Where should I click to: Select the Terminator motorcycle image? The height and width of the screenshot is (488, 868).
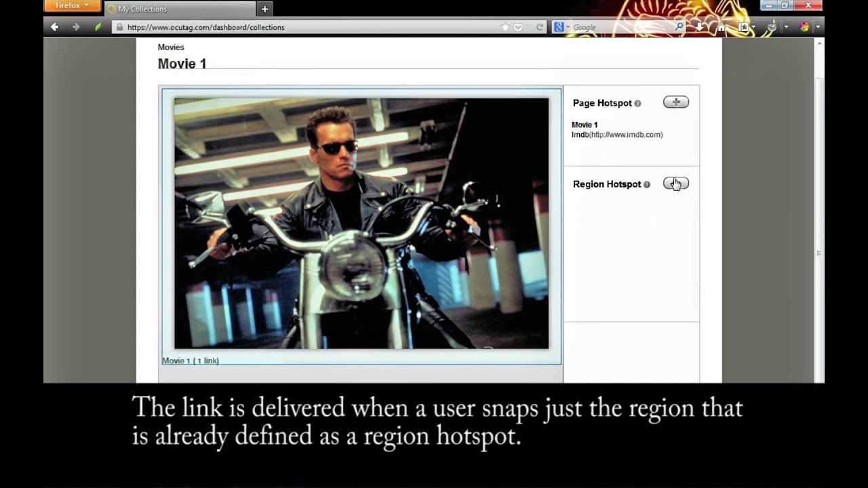[361, 224]
